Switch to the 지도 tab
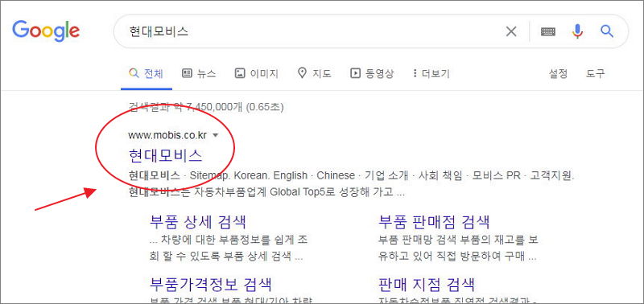Screen dimensions: 644x304 [314, 74]
